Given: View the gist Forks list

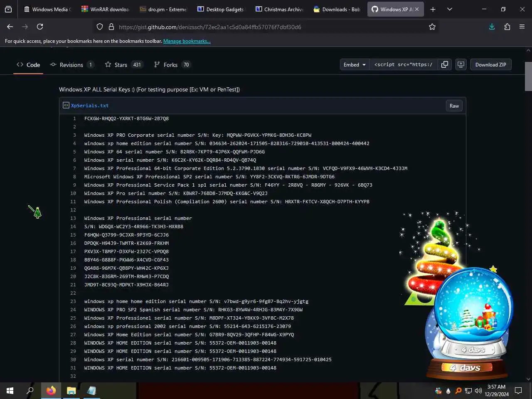Looking at the screenshot, I should 172,65.
